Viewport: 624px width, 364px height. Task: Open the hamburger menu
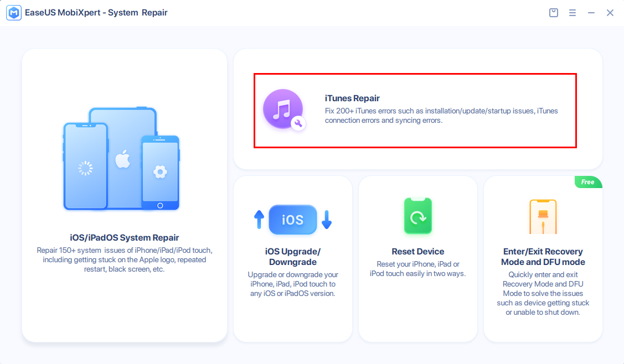pyautogui.click(x=573, y=13)
